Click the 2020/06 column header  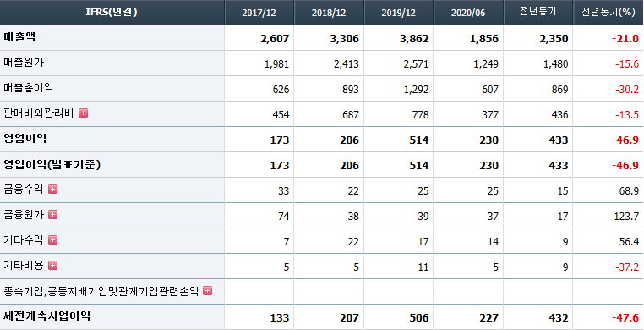[x=468, y=13]
